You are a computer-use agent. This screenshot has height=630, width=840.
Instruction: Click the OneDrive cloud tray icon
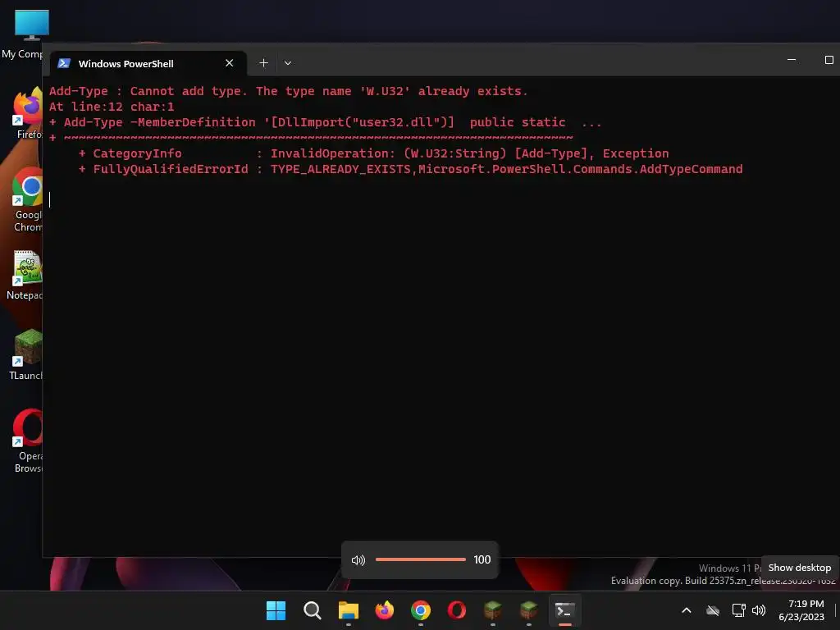[713, 610]
